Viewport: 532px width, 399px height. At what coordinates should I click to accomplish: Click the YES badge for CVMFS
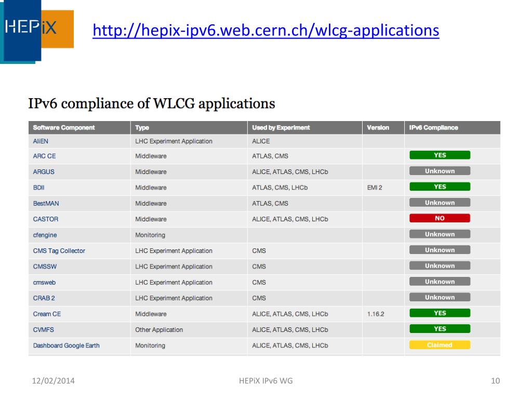click(440, 329)
